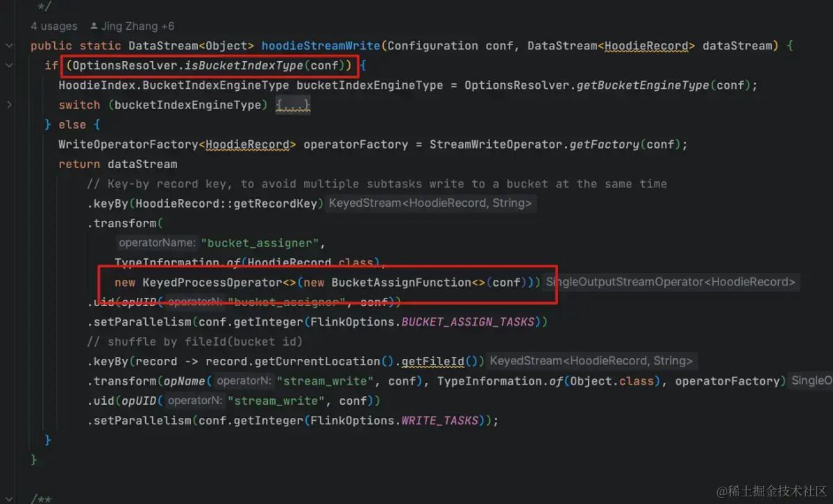Click the getBucketEngineType method call
Screen dimensions: 833x504
[x=642, y=85]
